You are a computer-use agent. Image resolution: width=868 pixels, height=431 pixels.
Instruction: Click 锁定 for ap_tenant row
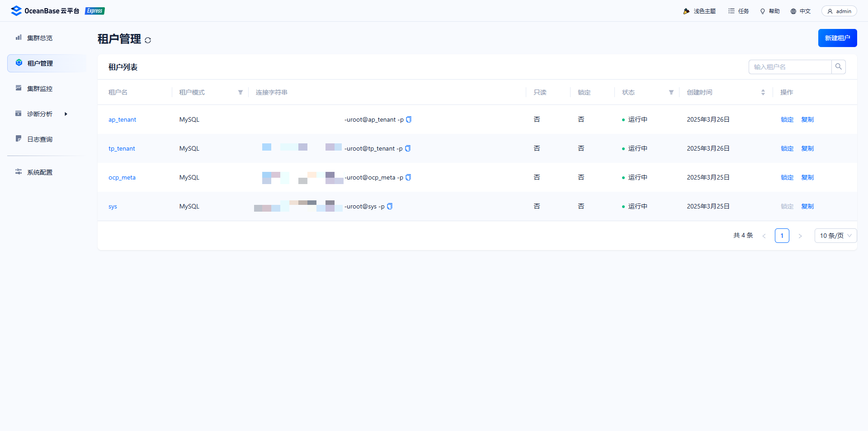[x=787, y=119]
